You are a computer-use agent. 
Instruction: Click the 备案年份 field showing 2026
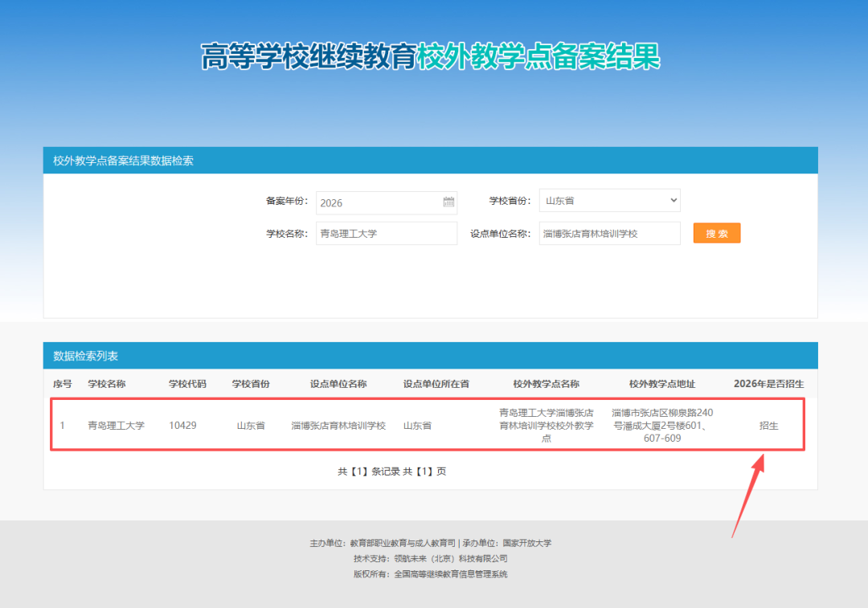tap(387, 202)
